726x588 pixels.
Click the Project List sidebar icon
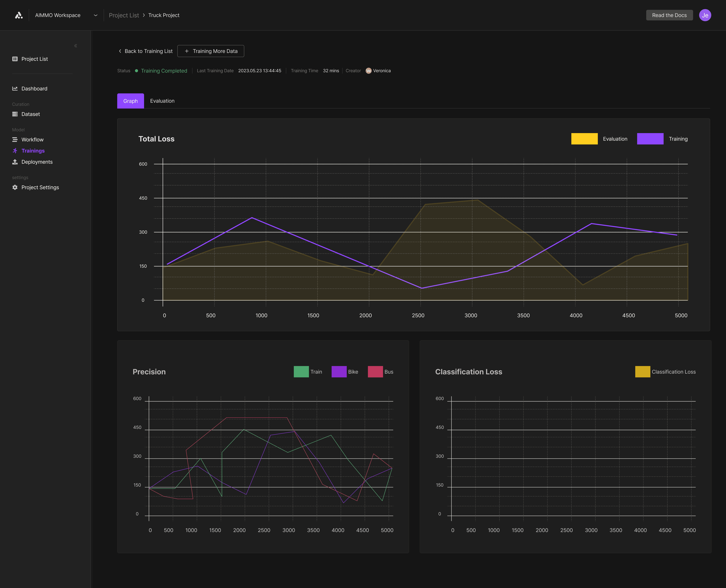pos(15,59)
